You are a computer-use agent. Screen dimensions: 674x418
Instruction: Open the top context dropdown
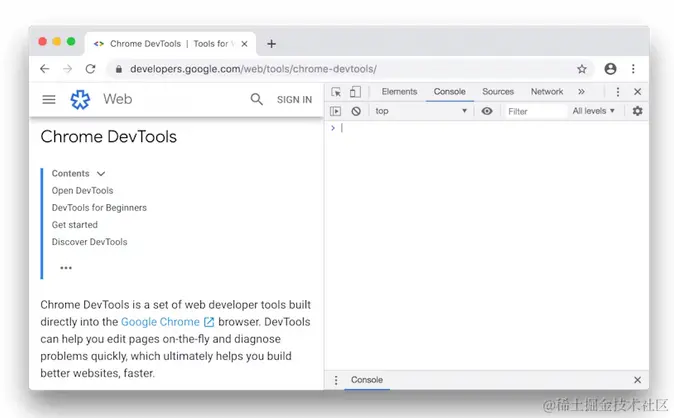(x=421, y=111)
